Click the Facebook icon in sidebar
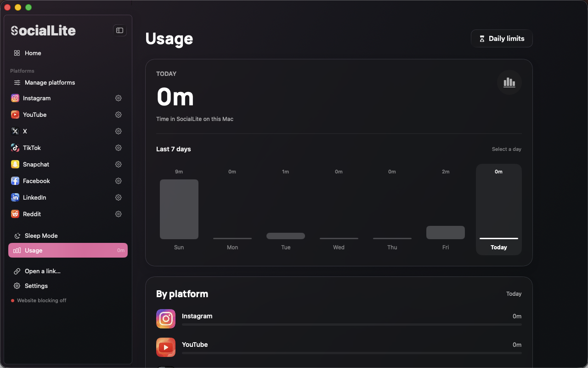Viewport: 588px width, 368px height. click(15, 181)
